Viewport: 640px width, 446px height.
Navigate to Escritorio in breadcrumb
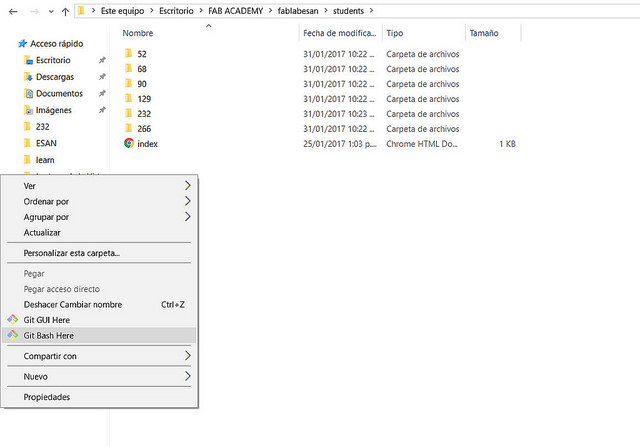[176, 11]
